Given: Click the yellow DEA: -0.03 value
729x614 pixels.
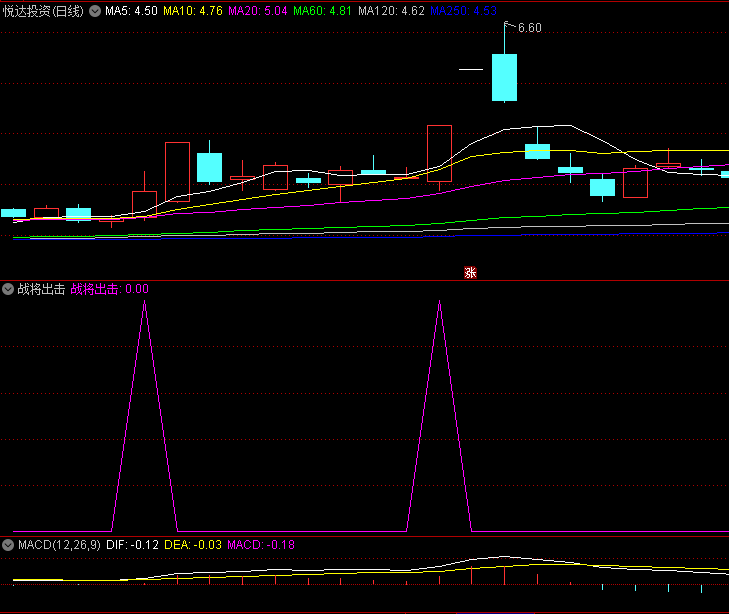Looking at the screenshot, I should pos(193,545).
